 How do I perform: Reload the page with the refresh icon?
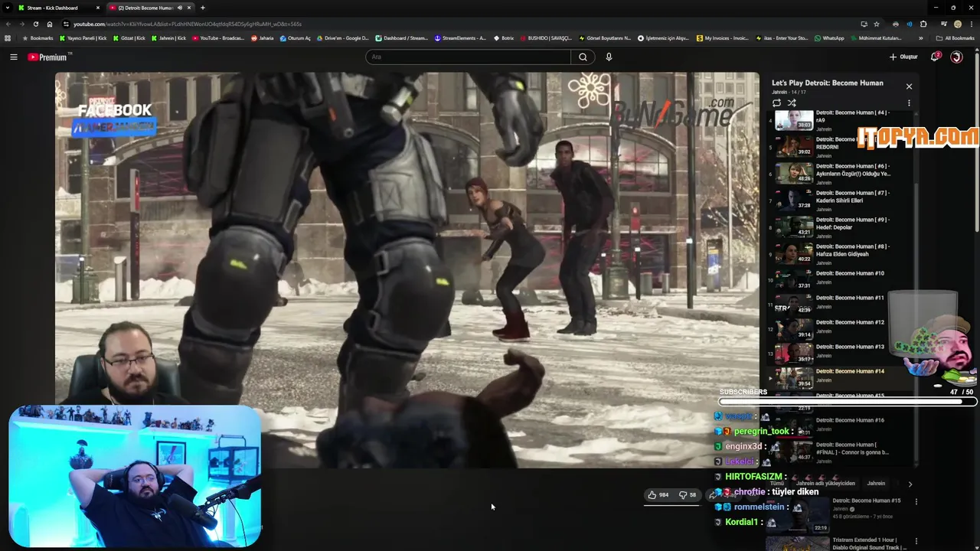(35, 24)
